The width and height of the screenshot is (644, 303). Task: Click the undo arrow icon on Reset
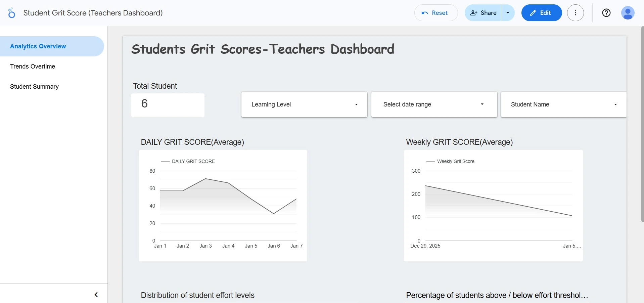(425, 13)
